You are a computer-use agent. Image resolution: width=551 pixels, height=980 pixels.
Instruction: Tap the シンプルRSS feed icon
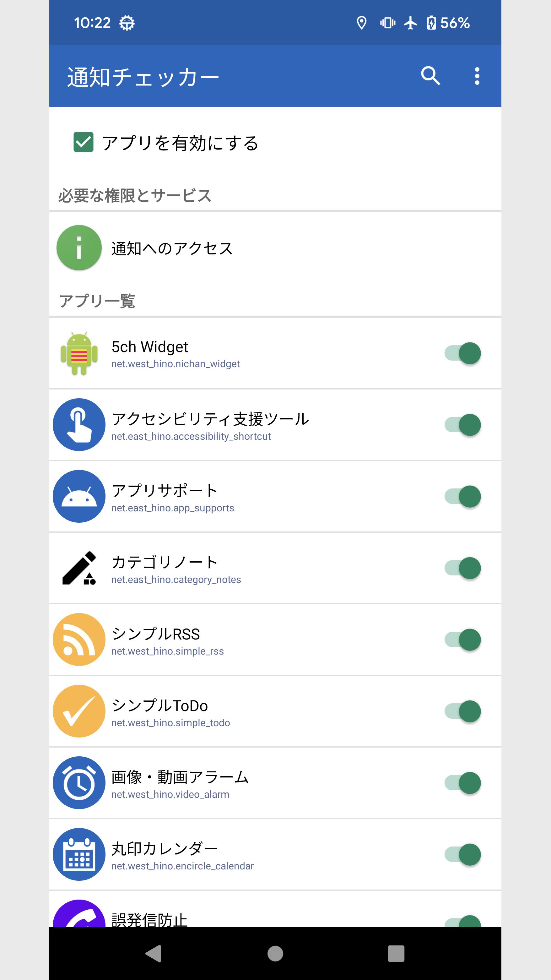pos(79,640)
